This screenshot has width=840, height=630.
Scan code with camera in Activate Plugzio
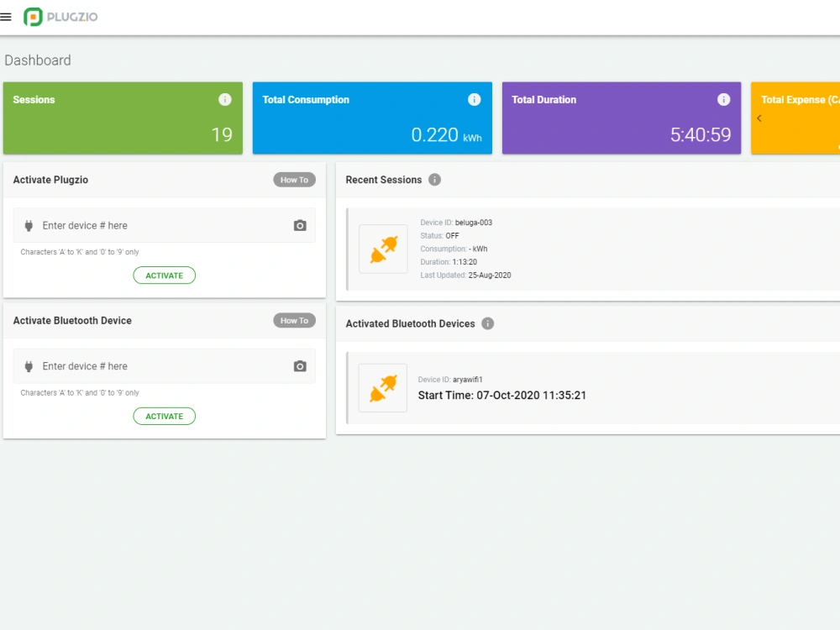pos(300,225)
